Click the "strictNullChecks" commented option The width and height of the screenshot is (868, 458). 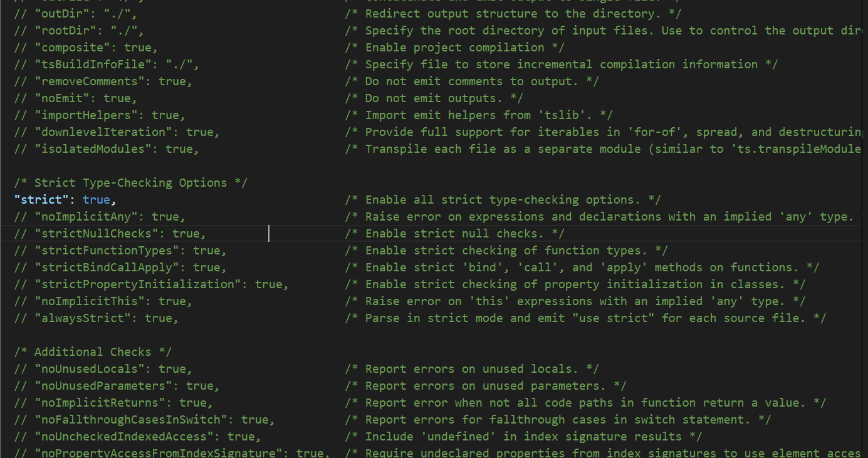click(110, 234)
